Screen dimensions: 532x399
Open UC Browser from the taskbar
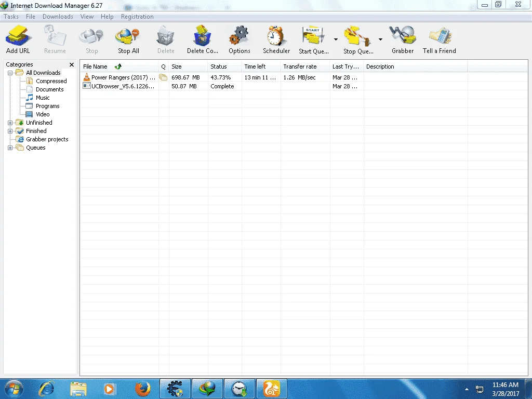[x=272, y=389]
